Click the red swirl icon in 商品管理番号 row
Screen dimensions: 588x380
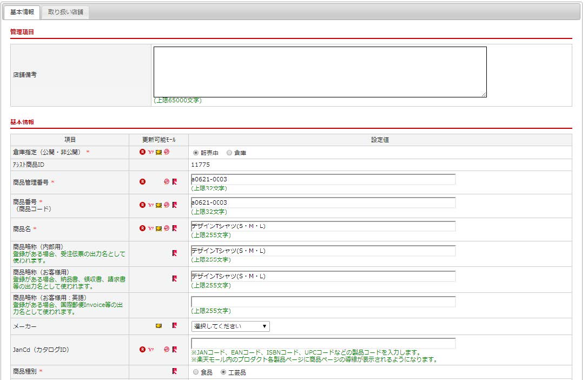click(167, 182)
